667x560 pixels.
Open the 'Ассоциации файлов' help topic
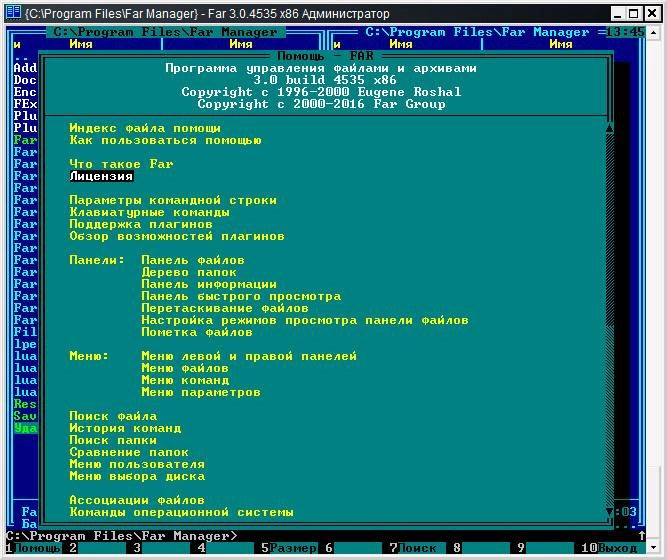(x=137, y=500)
